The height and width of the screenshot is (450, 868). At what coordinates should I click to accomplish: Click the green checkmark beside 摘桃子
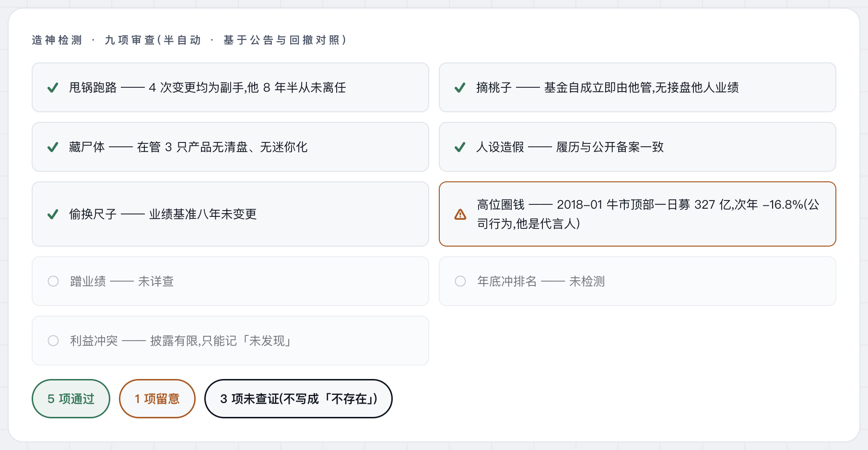pos(460,88)
